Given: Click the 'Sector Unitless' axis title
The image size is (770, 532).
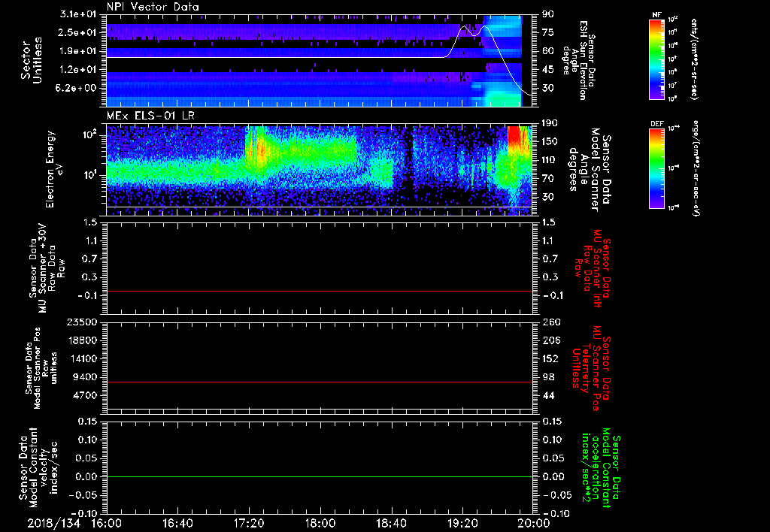Looking at the screenshot, I should click(32, 60).
